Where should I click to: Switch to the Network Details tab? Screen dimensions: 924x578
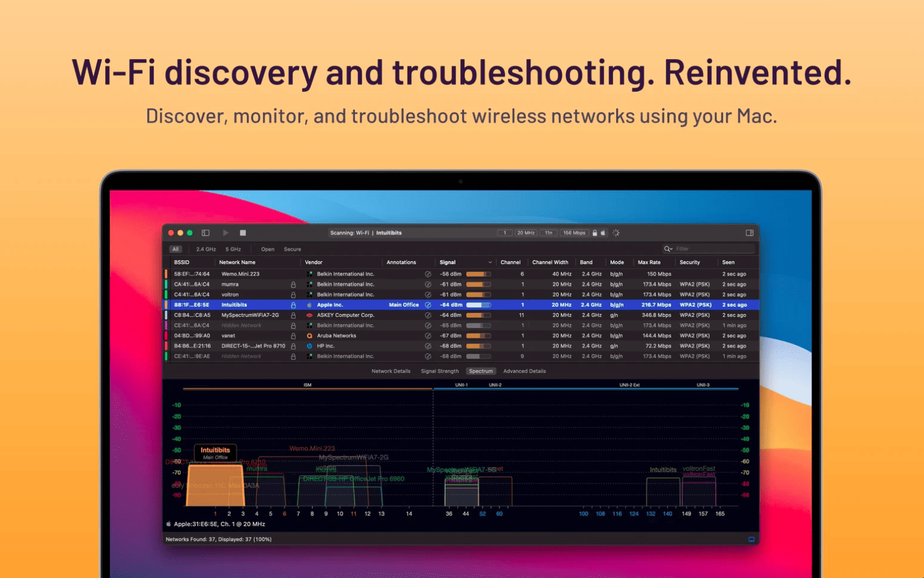pos(391,371)
